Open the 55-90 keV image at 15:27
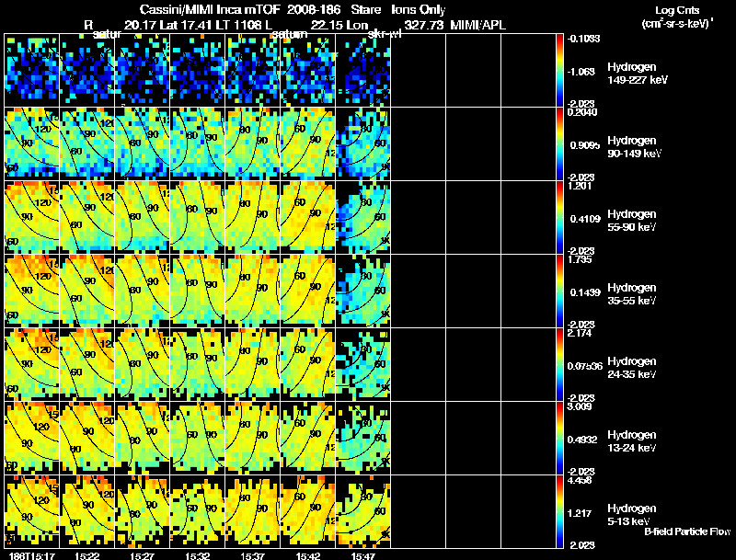The width and height of the screenshot is (736, 560). point(143,218)
